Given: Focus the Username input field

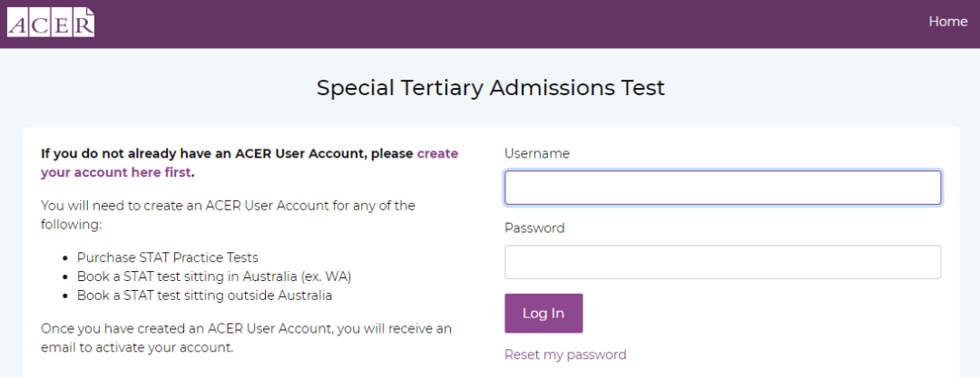Looking at the screenshot, I should pyautogui.click(x=722, y=188).
